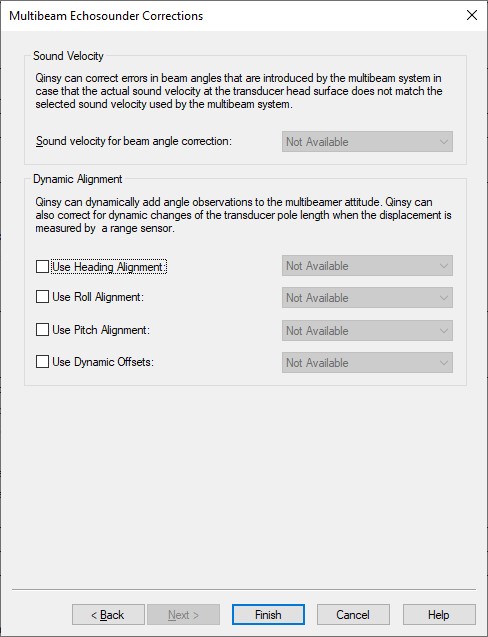Click the greyed-out Next button
The image size is (488, 637).
click(183, 615)
